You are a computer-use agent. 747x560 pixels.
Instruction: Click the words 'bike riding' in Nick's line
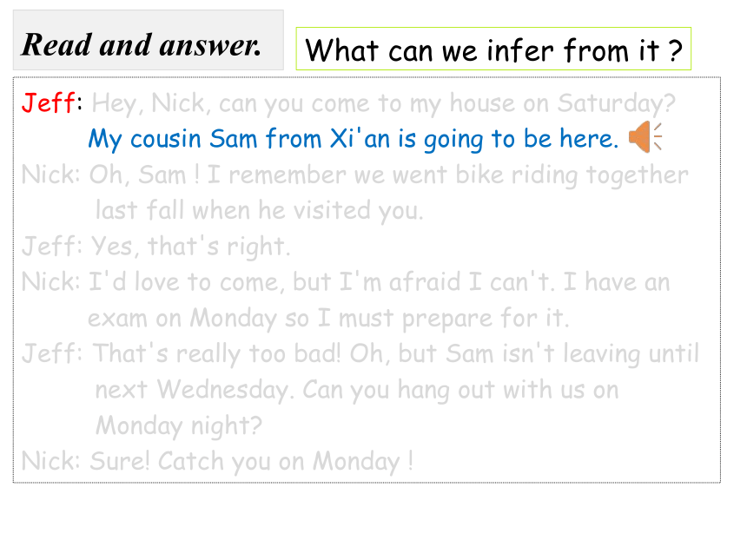(517, 175)
